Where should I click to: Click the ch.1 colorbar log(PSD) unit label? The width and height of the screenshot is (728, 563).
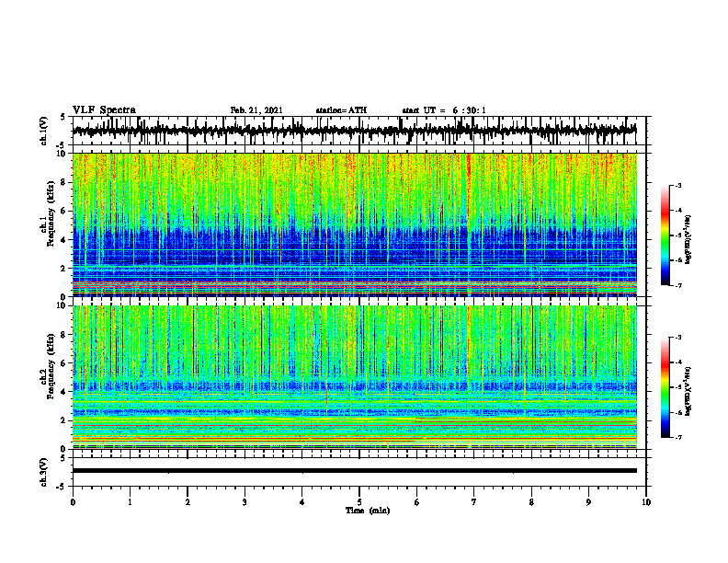(688, 239)
